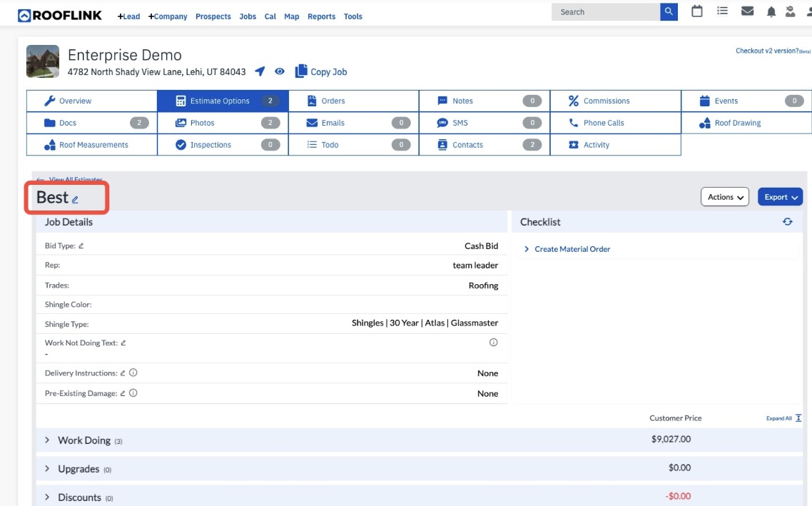Open the Reports menu
The width and height of the screenshot is (812, 506).
(321, 16)
